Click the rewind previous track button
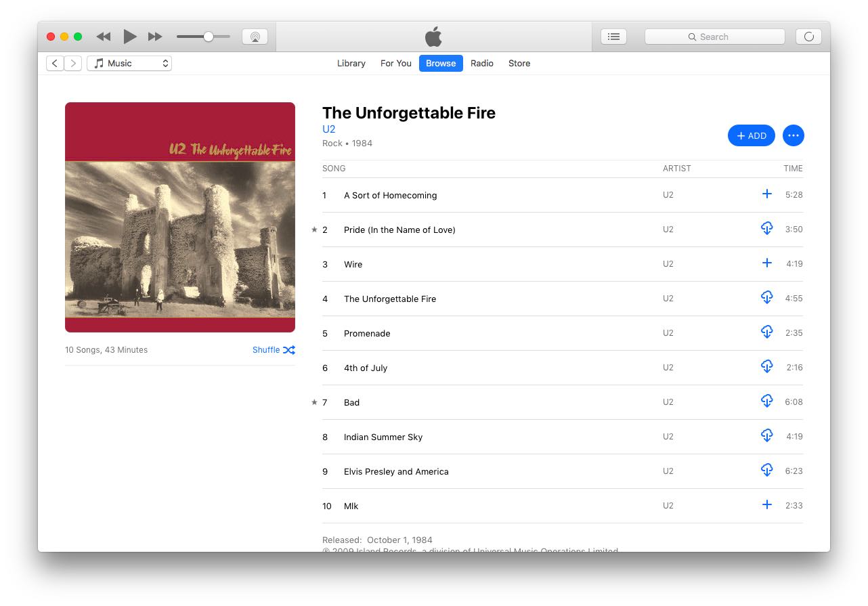 point(103,37)
